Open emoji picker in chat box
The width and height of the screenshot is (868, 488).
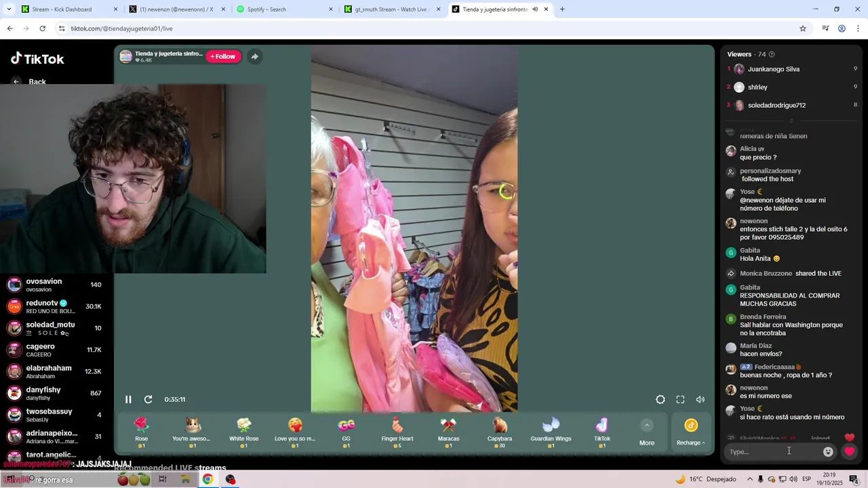click(828, 451)
